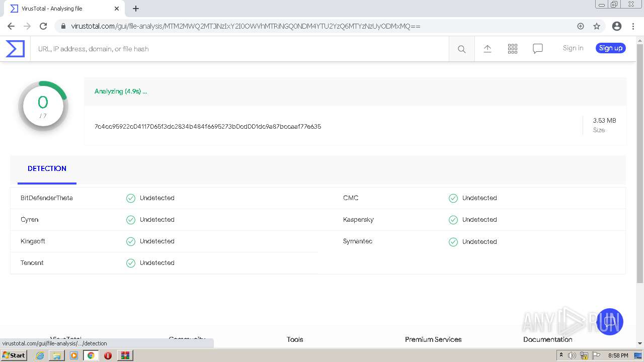Click Cyren undetected check icon
The image size is (644, 362).
tap(131, 220)
